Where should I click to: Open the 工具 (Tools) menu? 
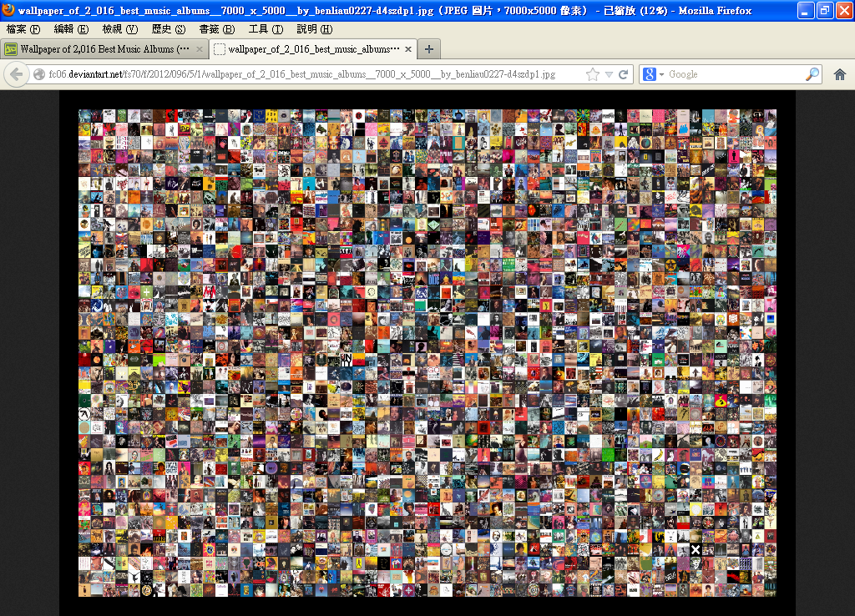pos(265,29)
